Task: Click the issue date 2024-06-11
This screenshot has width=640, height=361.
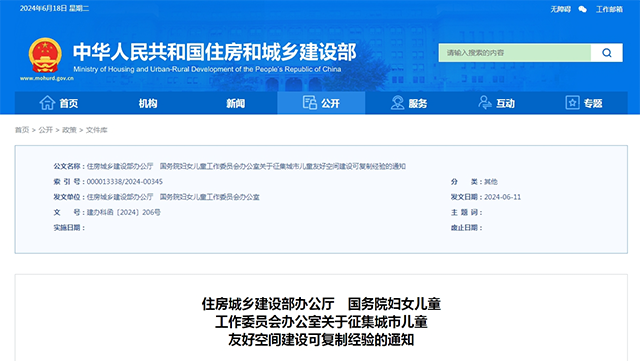Action: 502,197
